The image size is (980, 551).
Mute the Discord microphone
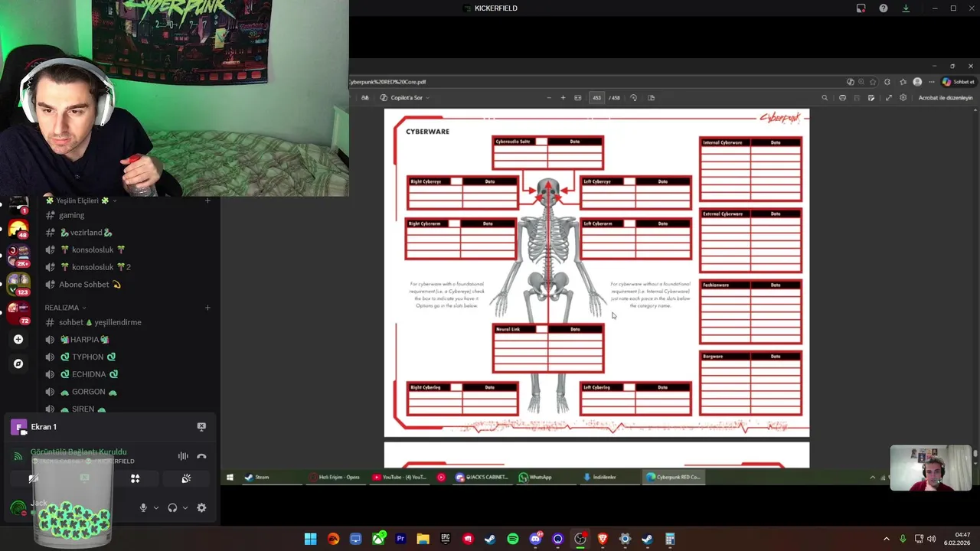[143, 507]
